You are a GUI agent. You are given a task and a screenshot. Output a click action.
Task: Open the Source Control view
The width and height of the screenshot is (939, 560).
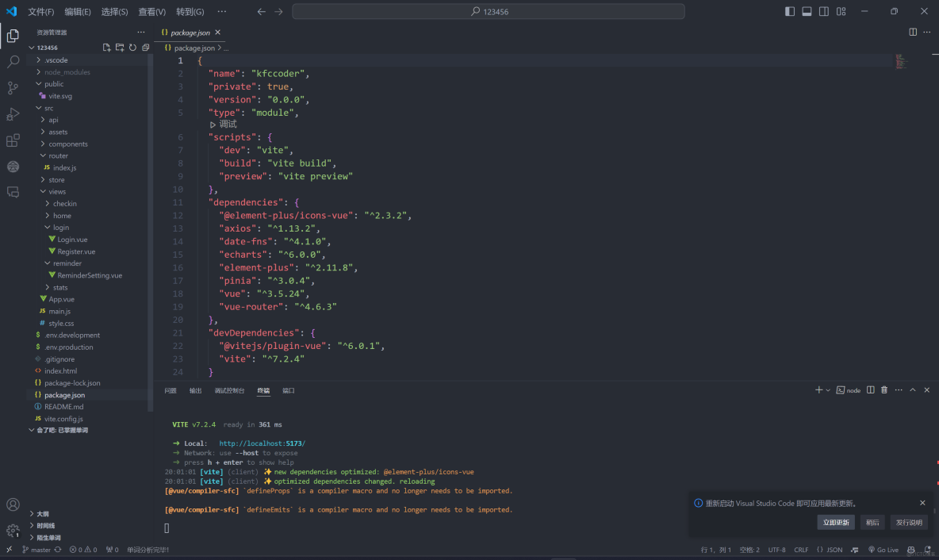(x=13, y=88)
